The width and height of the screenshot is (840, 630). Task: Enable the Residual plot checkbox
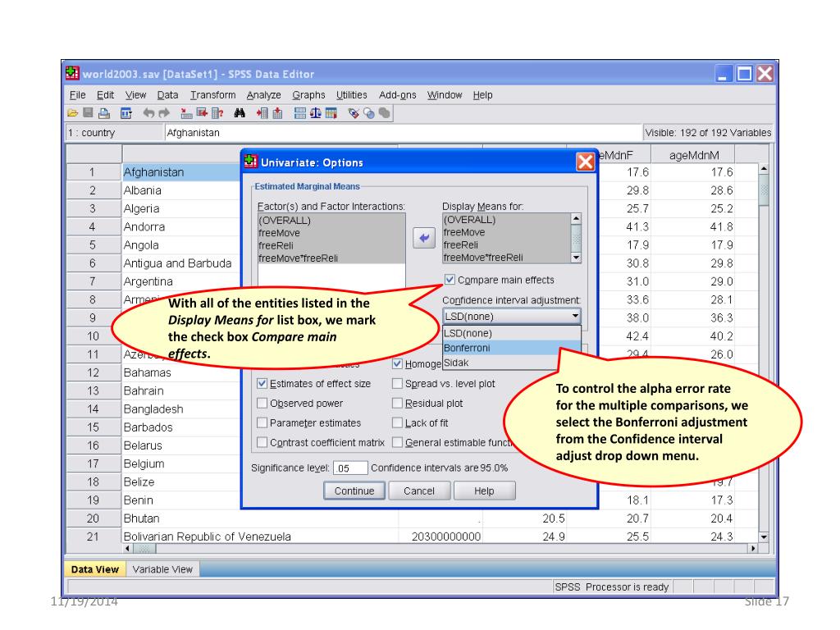[397, 403]
